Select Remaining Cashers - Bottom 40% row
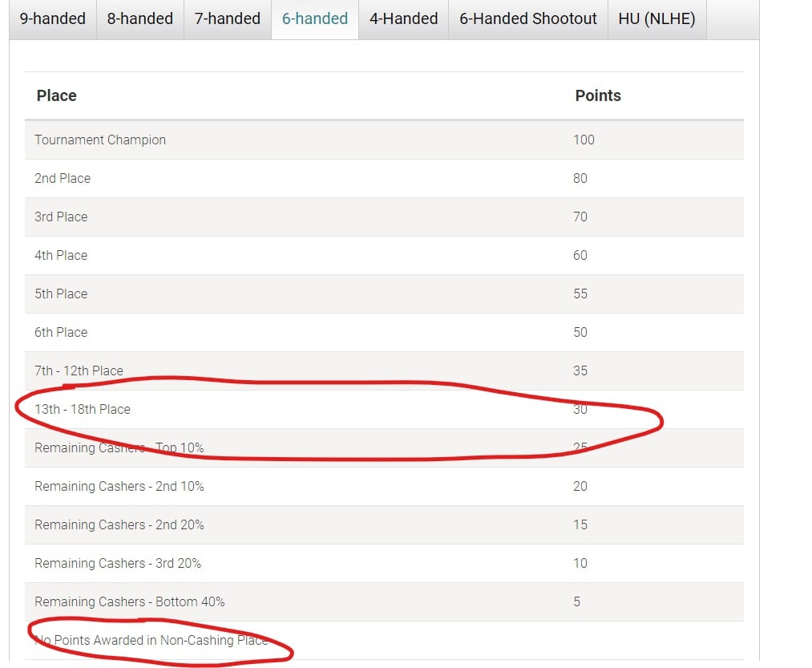 tap(129, 601)
